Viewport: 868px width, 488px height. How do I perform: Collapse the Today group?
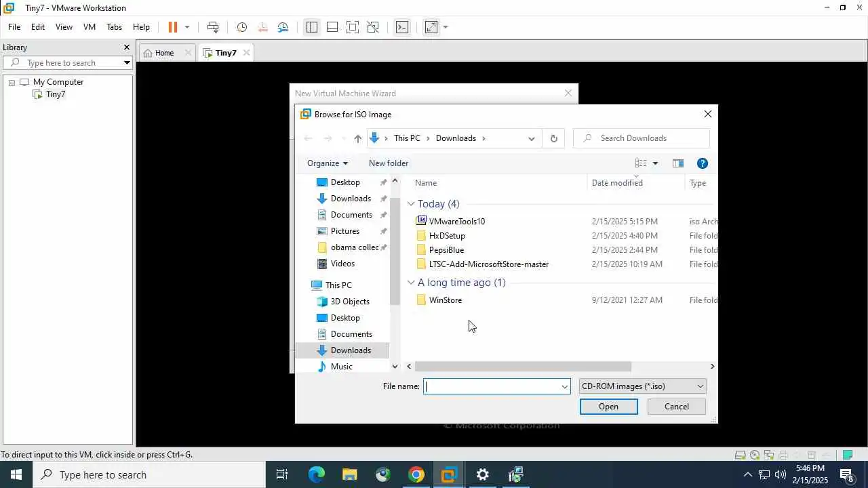(411, 204)
